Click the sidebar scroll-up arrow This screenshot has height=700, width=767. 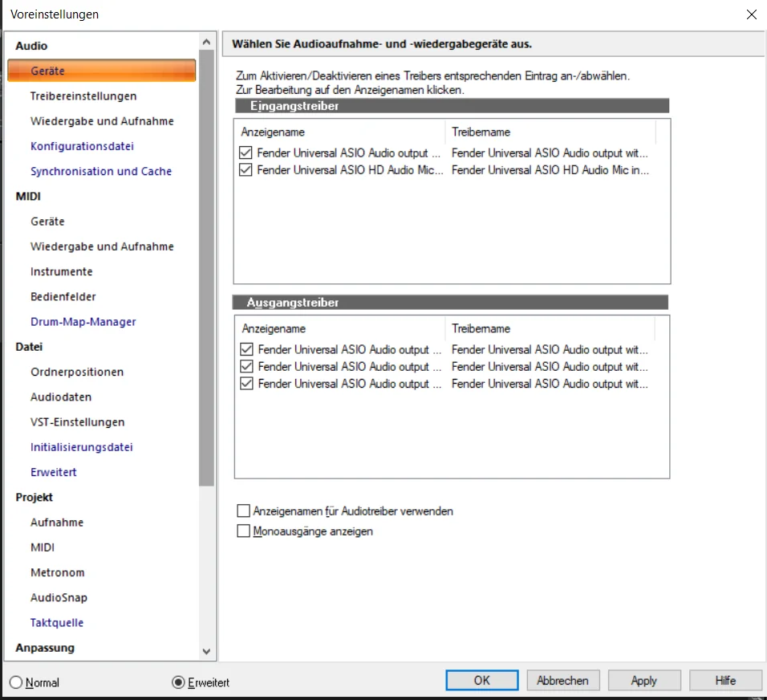(x=206, y=42)
